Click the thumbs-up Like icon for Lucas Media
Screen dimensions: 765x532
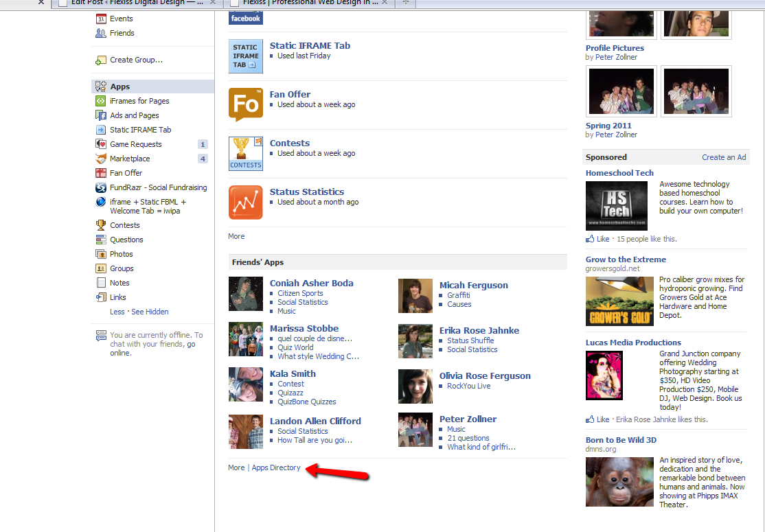click(x=591, y=419)
